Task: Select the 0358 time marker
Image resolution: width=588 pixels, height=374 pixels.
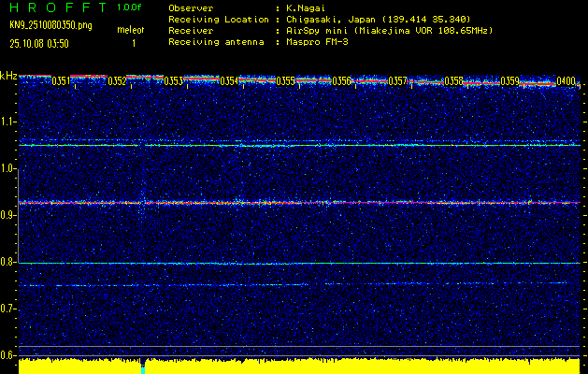Action: click(x=453, y=81)
